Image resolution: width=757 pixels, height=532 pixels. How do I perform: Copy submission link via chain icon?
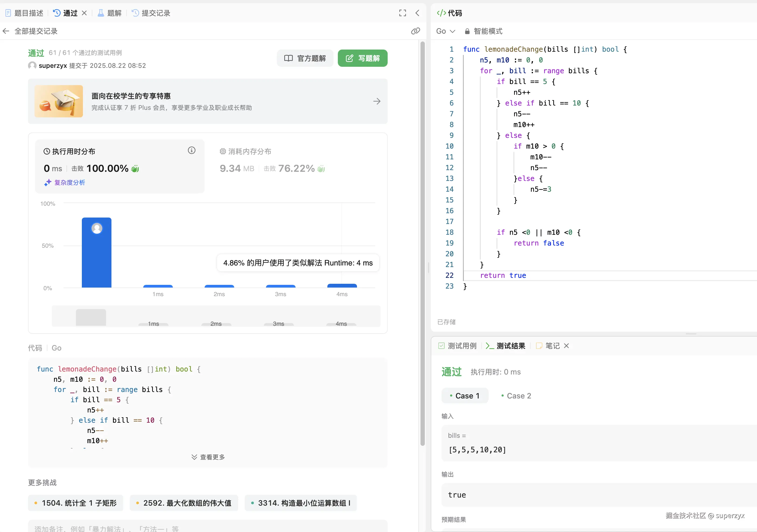point(415,31)
